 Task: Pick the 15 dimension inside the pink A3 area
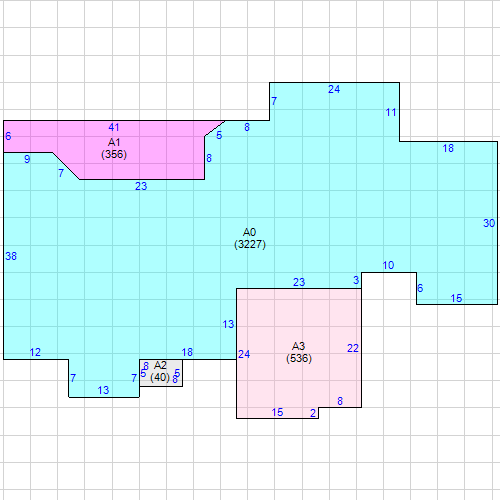(x=277, y=412)
